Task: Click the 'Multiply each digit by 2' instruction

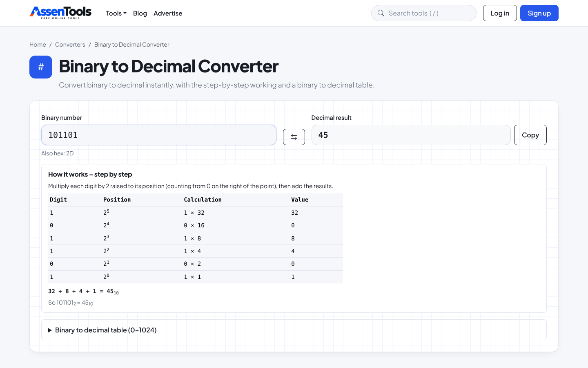Action: 191,186
